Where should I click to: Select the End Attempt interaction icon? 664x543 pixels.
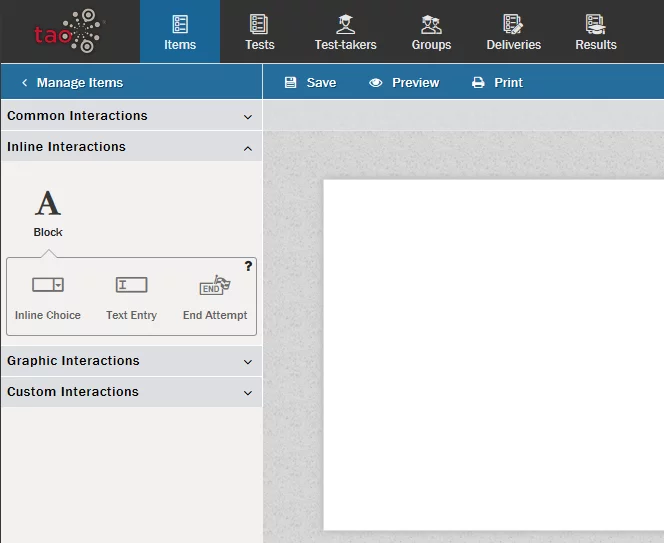[x=214, y=285]
